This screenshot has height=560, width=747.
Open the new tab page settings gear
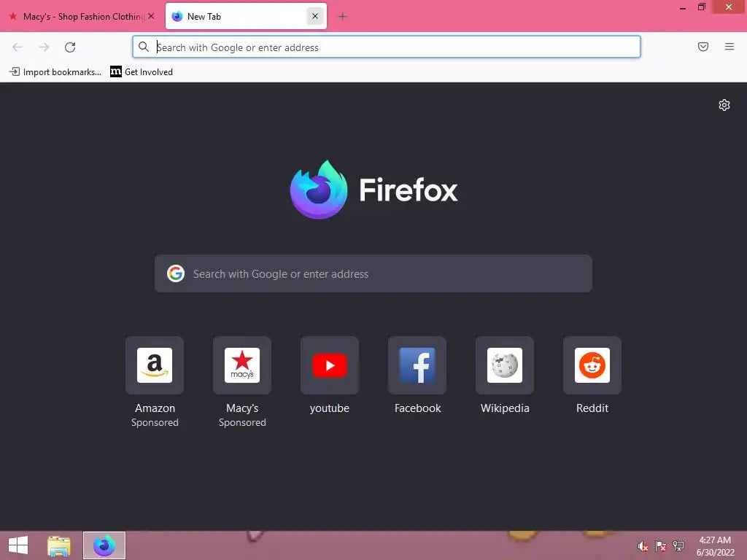pos(724,105)
